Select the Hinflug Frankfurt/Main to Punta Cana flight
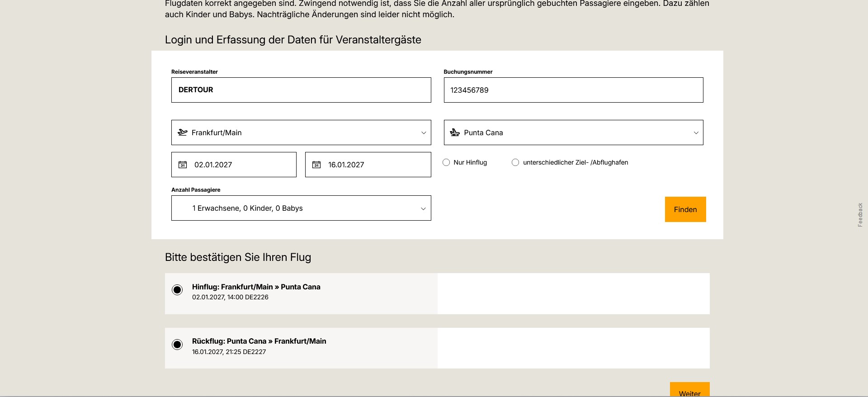This screenshot has height=397, width=868. (x=177, y=290)
